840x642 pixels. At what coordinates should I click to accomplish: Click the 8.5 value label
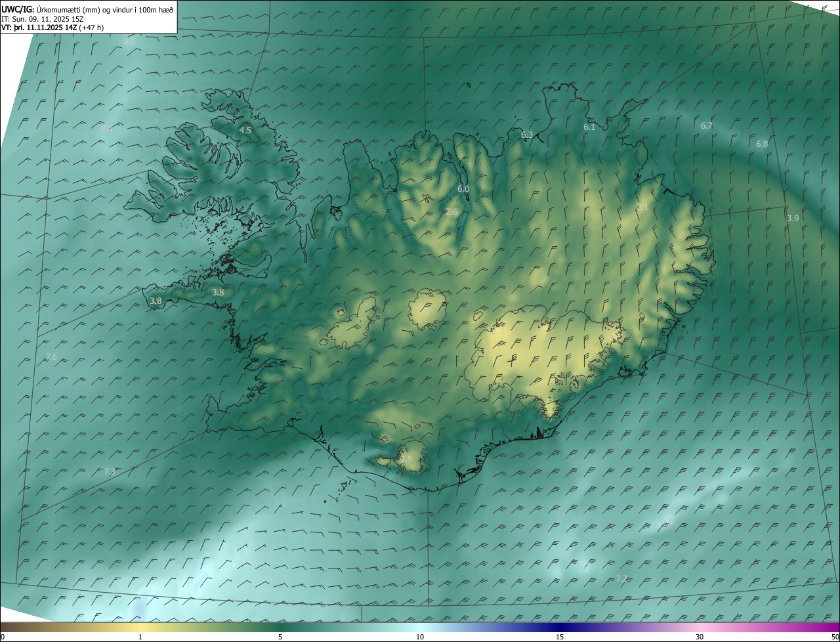(129, 41)
